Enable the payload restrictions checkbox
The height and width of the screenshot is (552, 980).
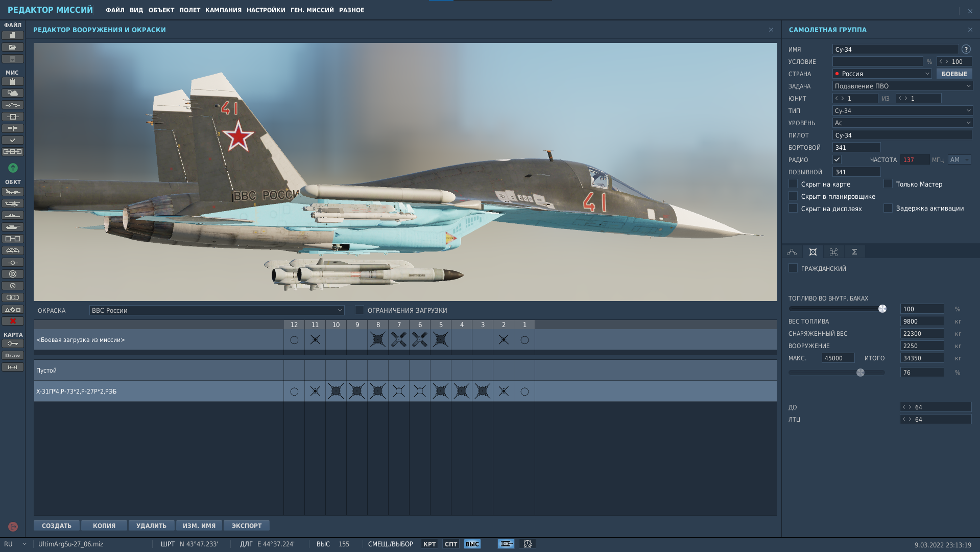[360, 310]
